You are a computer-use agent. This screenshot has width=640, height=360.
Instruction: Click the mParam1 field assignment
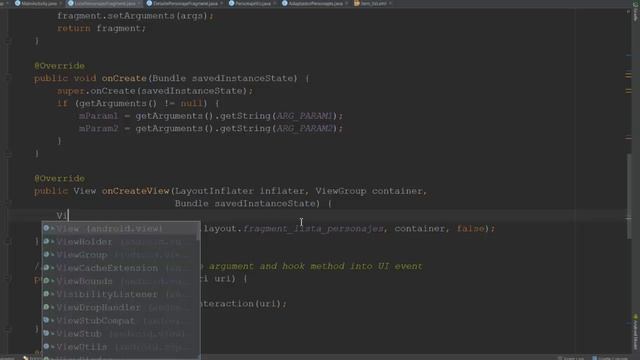click(98, 116)
